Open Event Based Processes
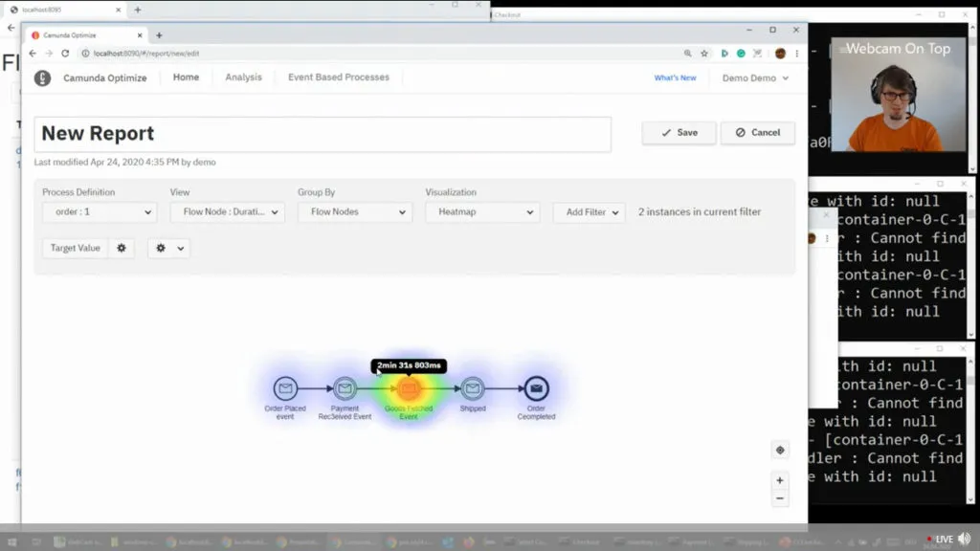The width and height of the screenshot is (980, 551). pos(339,77)
